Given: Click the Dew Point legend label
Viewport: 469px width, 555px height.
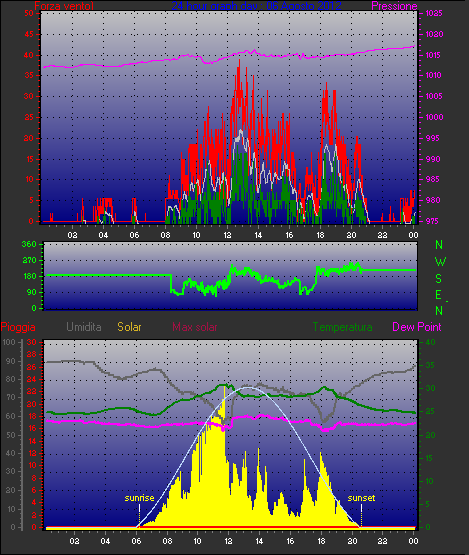Looking at the screenshot, I should pyautogui.click(x=417, y=327).
